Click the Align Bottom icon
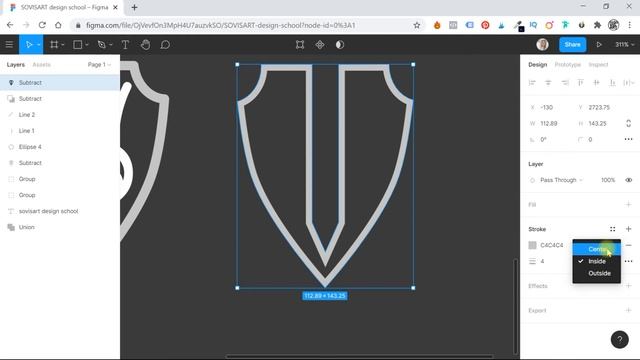This screenshot has width=640, height=360. pyautogui.click(x=612, y=83)
